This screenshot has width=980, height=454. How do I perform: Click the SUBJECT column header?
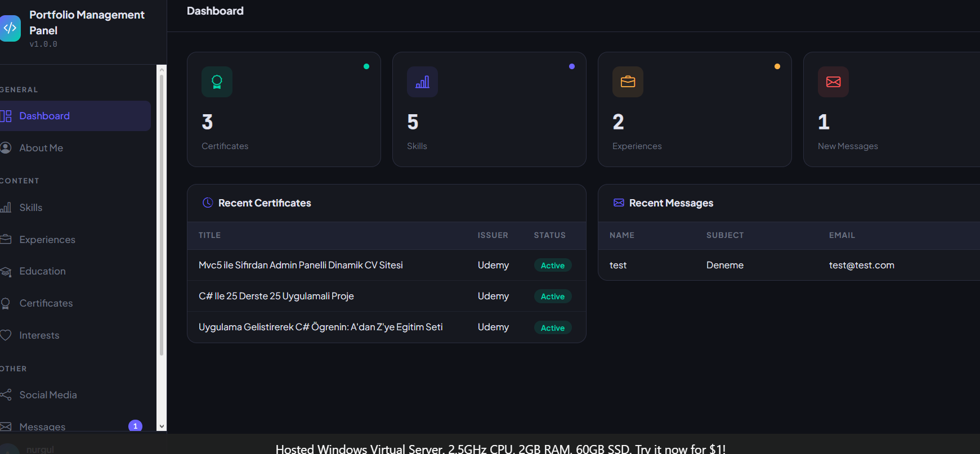coord(725,235)
